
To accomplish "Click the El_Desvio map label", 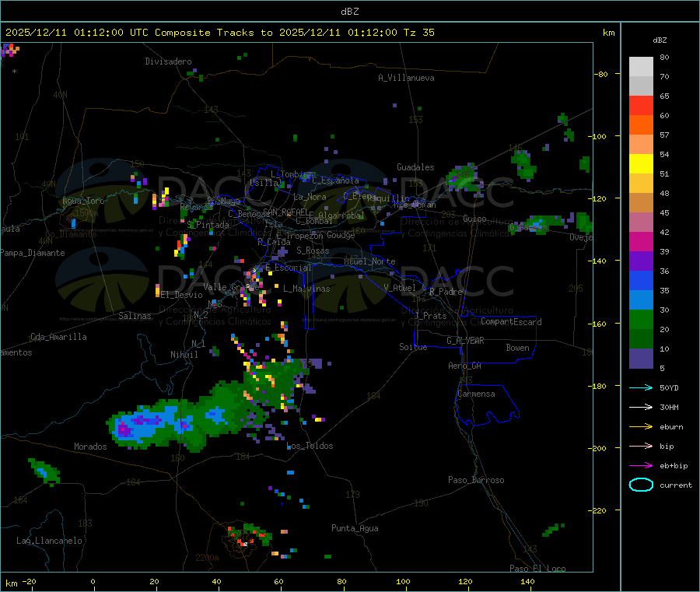I will pyautogui.click(x=181, y=295).
